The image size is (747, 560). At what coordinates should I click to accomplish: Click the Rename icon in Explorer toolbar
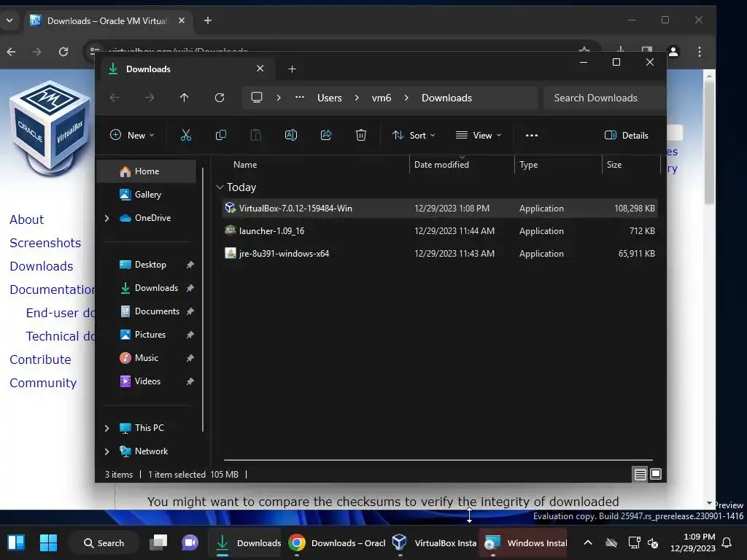(x=290, y=135)
